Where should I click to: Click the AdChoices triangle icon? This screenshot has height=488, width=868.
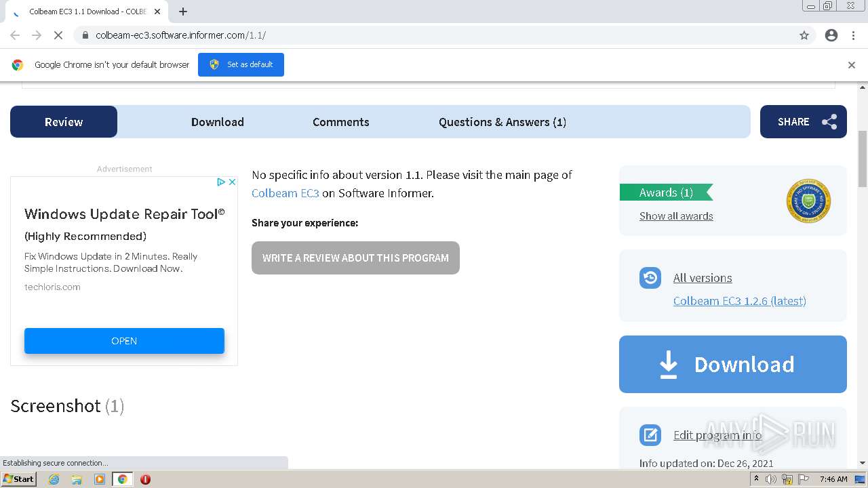coord(221,182)
